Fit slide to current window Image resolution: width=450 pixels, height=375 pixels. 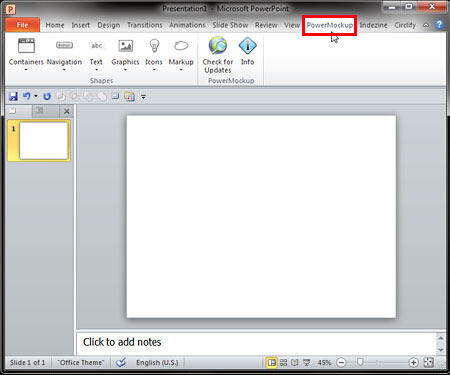429,362
